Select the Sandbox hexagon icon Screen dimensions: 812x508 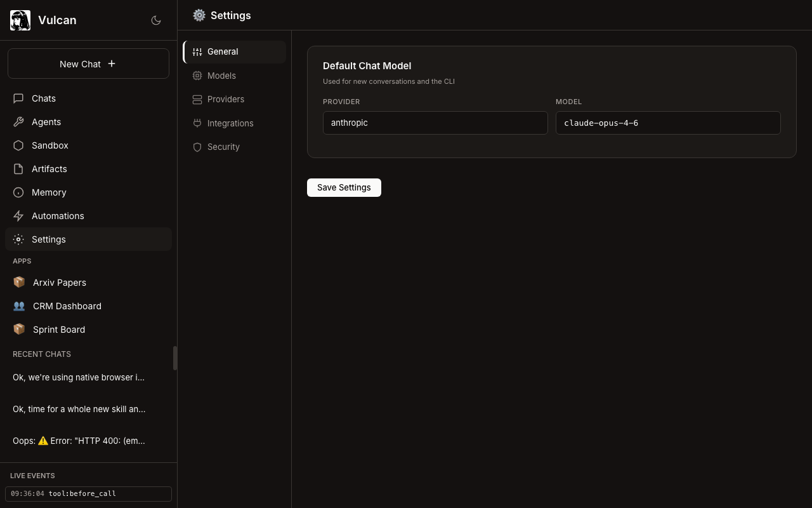tap(18, 145)
